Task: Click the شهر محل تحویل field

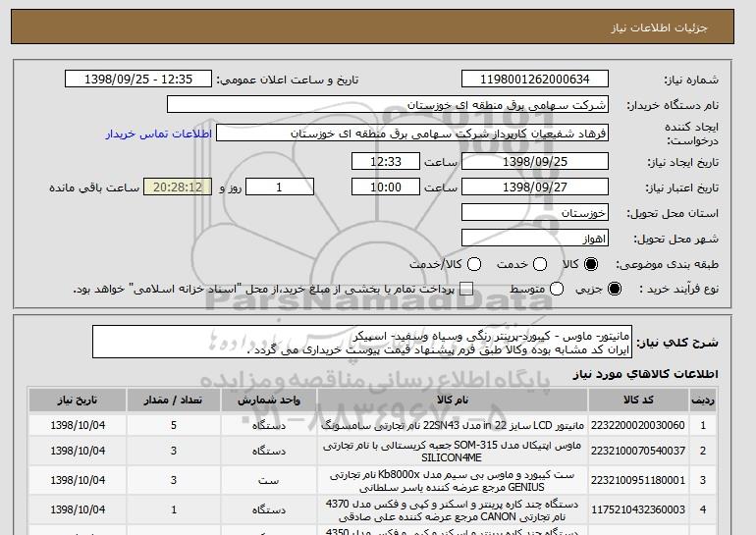Action: [535, 238]
